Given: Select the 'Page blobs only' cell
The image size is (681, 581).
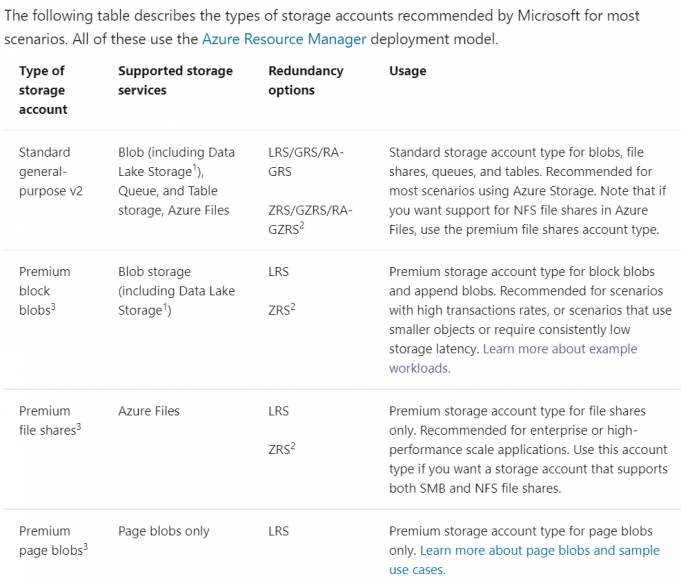Looking at the screenshot, I should click(x=163, y=531).
